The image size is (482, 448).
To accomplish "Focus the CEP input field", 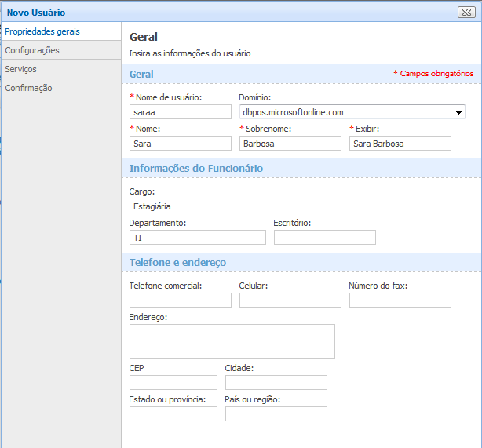I will coord(173,383).
